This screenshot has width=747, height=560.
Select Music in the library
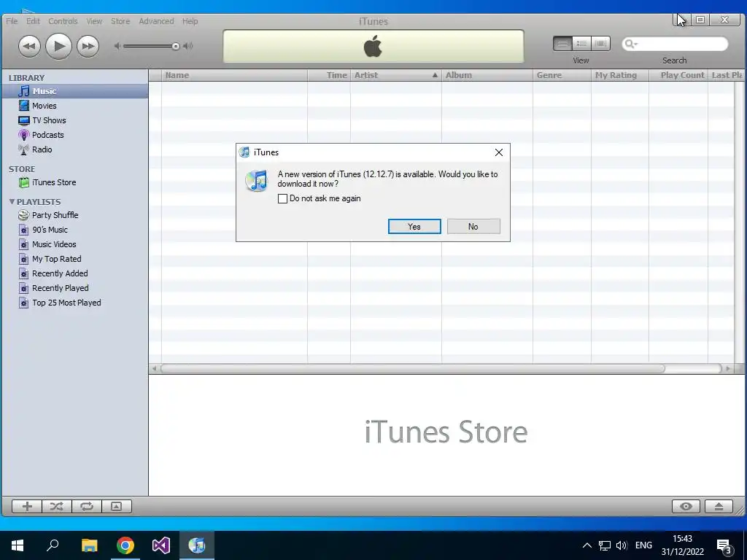pyautogui.click(x=75, y=91)
